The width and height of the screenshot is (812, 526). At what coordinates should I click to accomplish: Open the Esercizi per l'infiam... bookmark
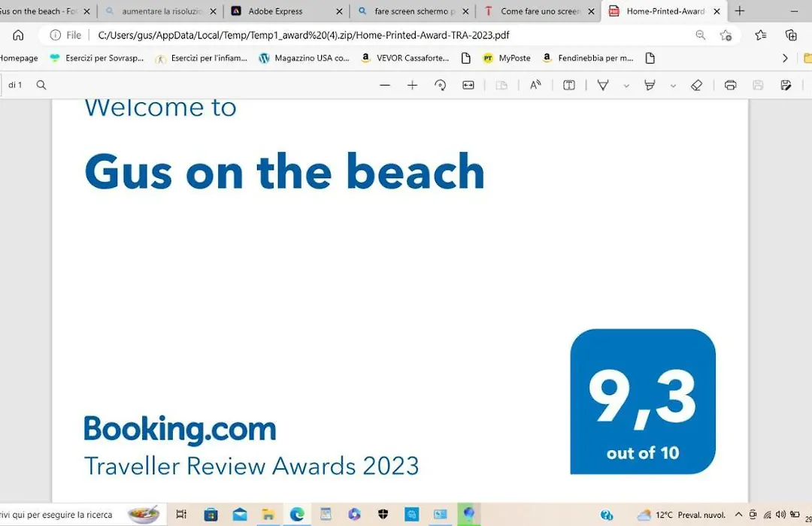coord(201,58)
